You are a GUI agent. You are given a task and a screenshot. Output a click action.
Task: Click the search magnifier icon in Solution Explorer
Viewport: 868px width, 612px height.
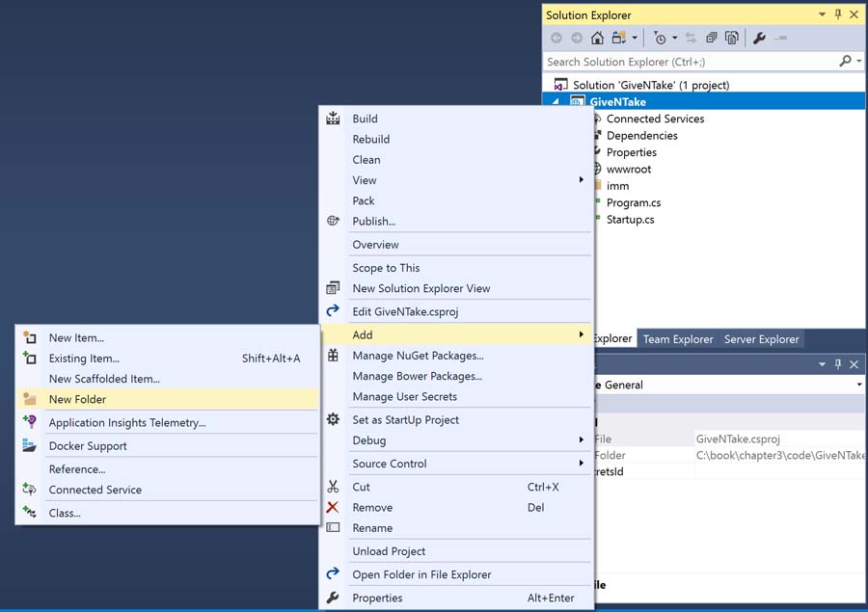pyautogui.click(x=845, y=62)
